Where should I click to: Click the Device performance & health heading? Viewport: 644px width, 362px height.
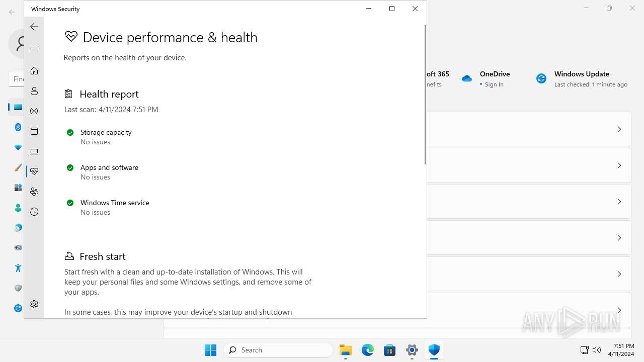coord(170,37)
